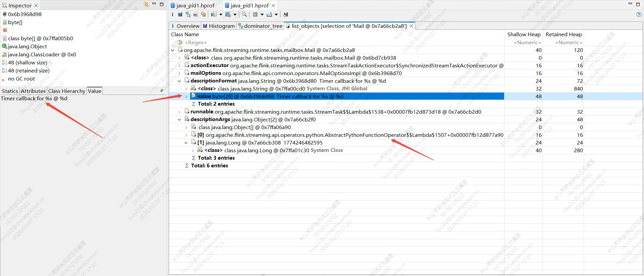The width and height of the screenshot is (644, 276).
Task: Open the Value tab in Inspector
Action: click(95, 91)
